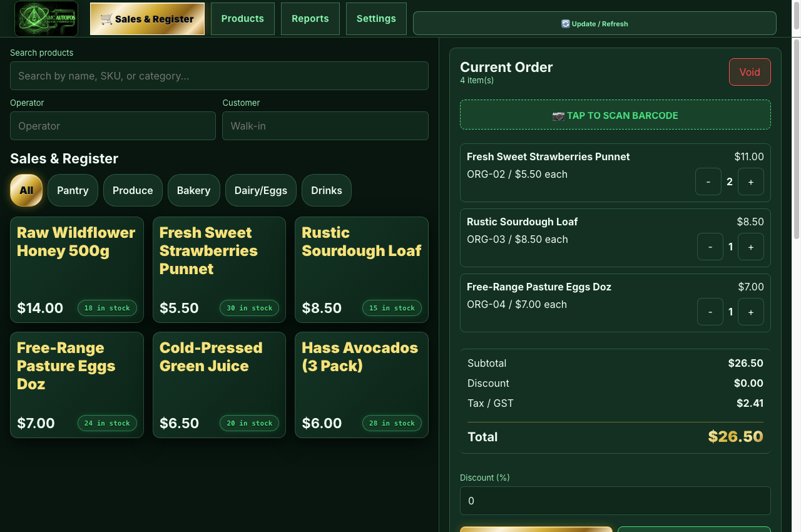Image resolution: width=801 pixels, height=532 pixels.
Task: Click the Customer Walk-in field
Action: 325,126
